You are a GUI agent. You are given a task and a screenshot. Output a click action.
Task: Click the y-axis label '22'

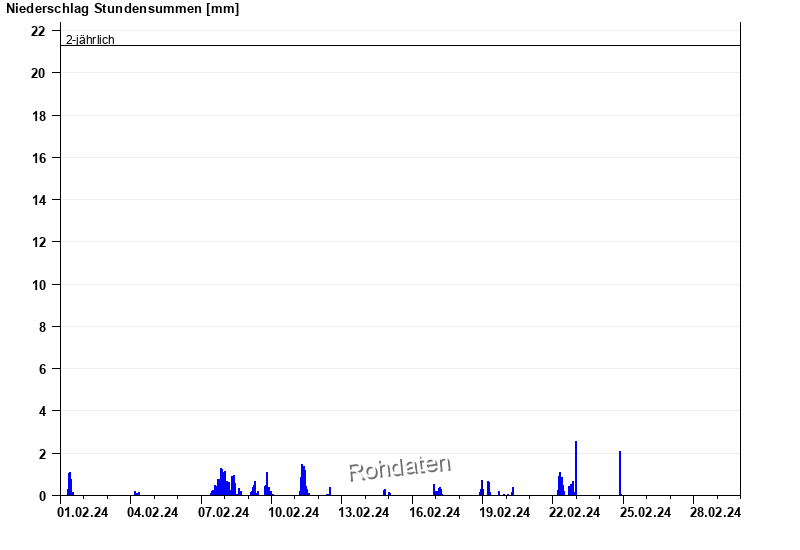tap(38, 31)
